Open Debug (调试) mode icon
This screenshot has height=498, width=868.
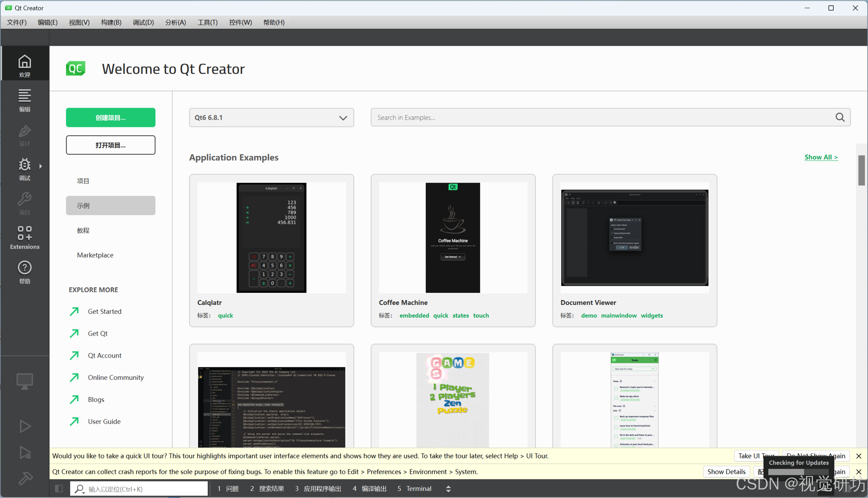(x=25, y=169)
